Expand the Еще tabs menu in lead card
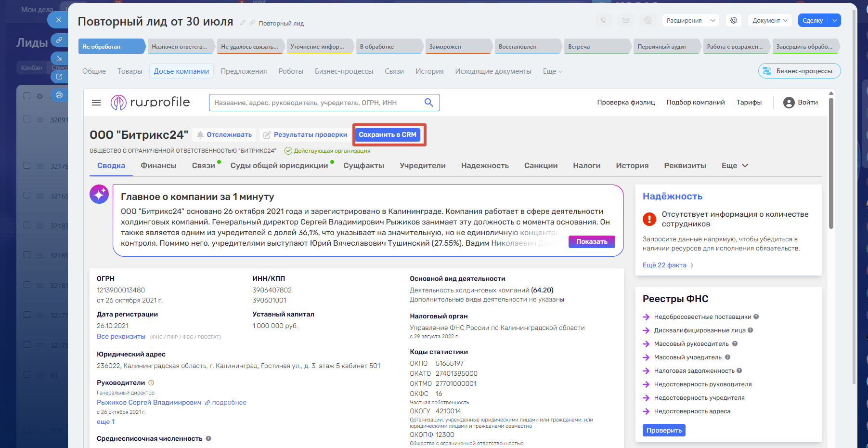Screen dimensions: 868x448 coord(552,71)
